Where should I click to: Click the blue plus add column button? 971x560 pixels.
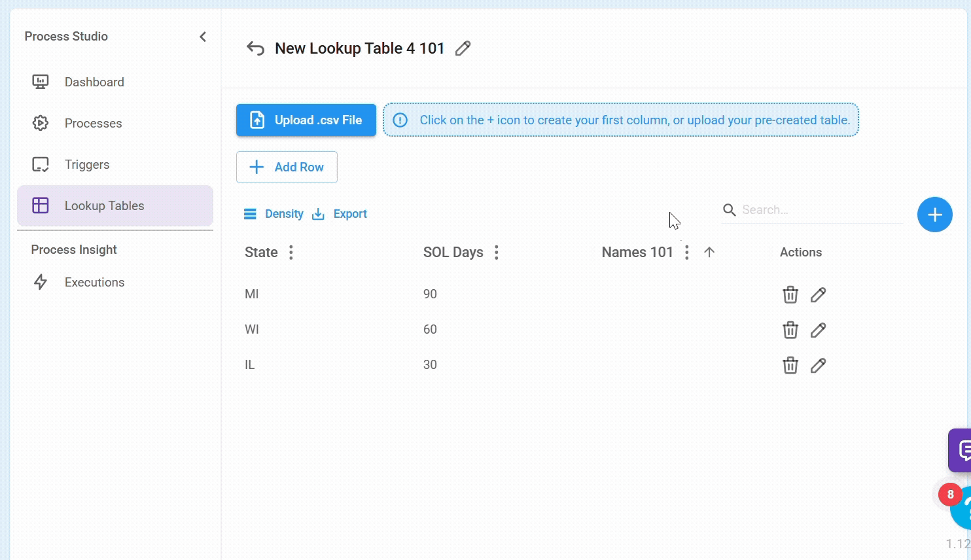[934, 215]
